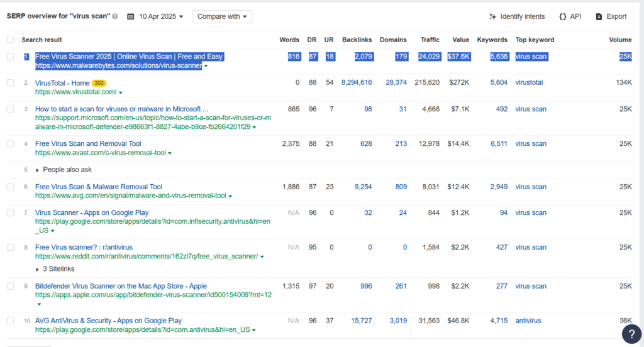
Task: Click the Domains column header
Action: tap(393, 40)
